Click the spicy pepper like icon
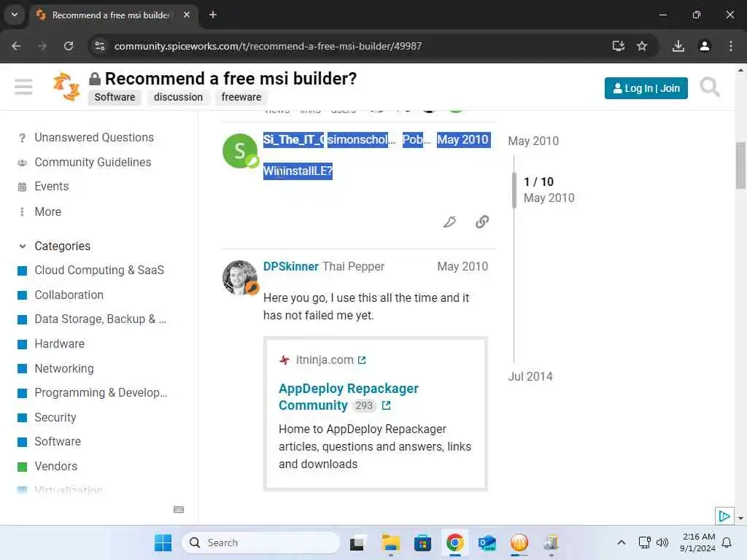The image size is (747, 560). [449, 222]
